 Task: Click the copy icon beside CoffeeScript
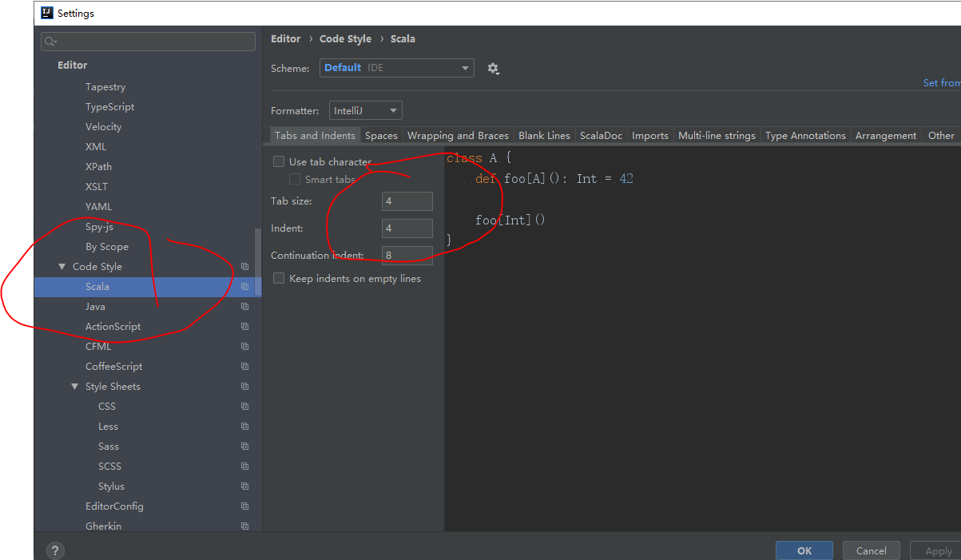click(244, 367)
